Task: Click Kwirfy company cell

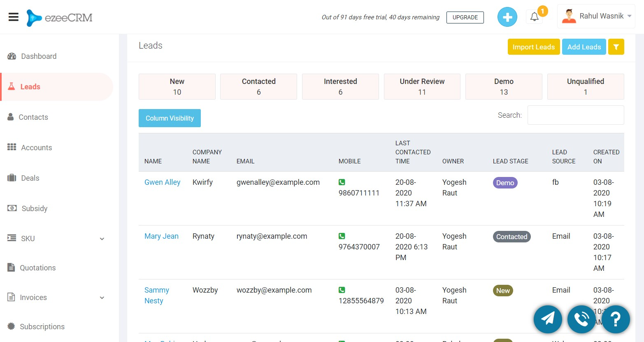Action: [x=202, y=182]
